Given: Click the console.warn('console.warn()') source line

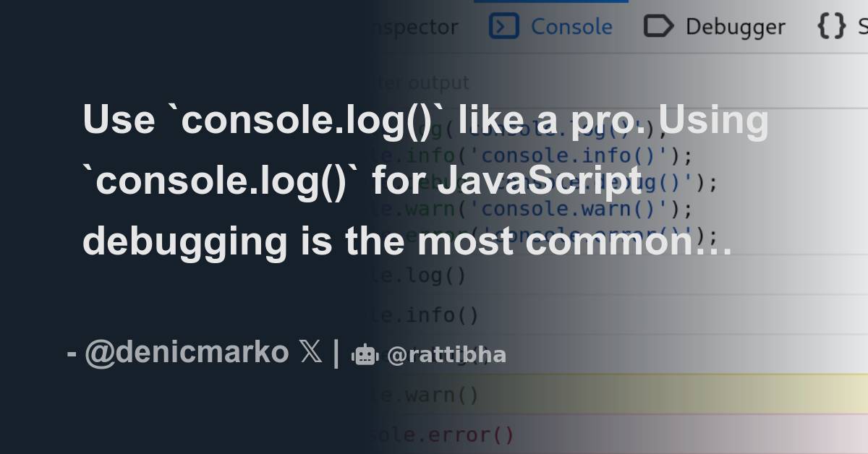Looking at the screenshot, I should click(535, 209).
